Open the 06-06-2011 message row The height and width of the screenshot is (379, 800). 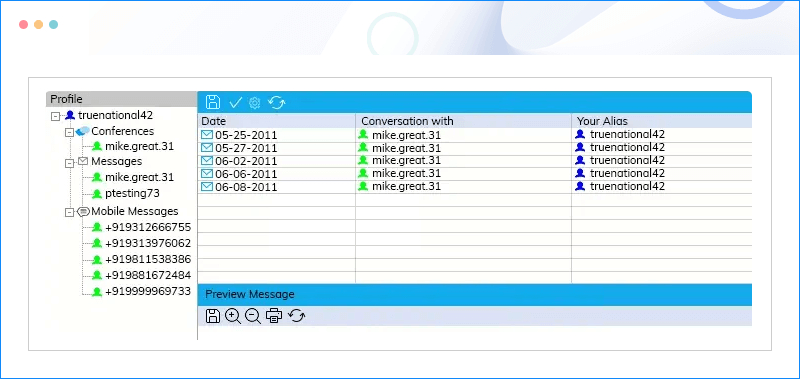point(474,174)
